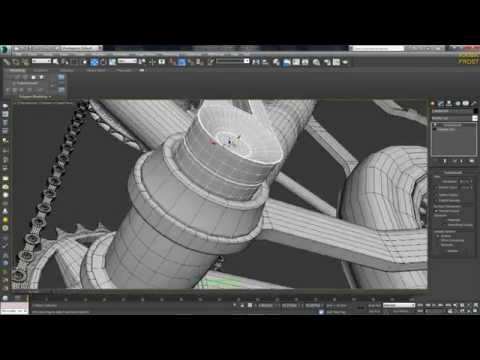Viewport: 480px width, 360px height.
Task: Click the Render Production button
Action: [345, 62]
